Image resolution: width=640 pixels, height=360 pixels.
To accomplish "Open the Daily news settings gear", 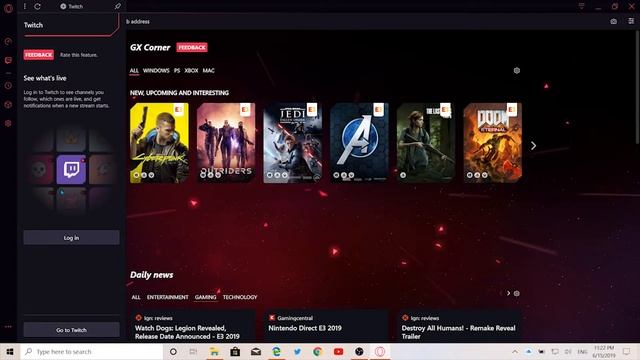I will (517, 293).
